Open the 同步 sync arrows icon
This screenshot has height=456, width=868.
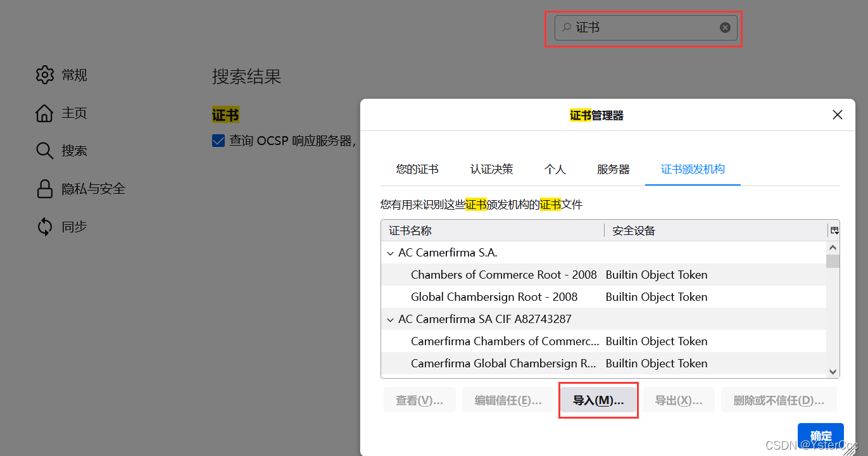pyautogui.click(x=45, y=227)
